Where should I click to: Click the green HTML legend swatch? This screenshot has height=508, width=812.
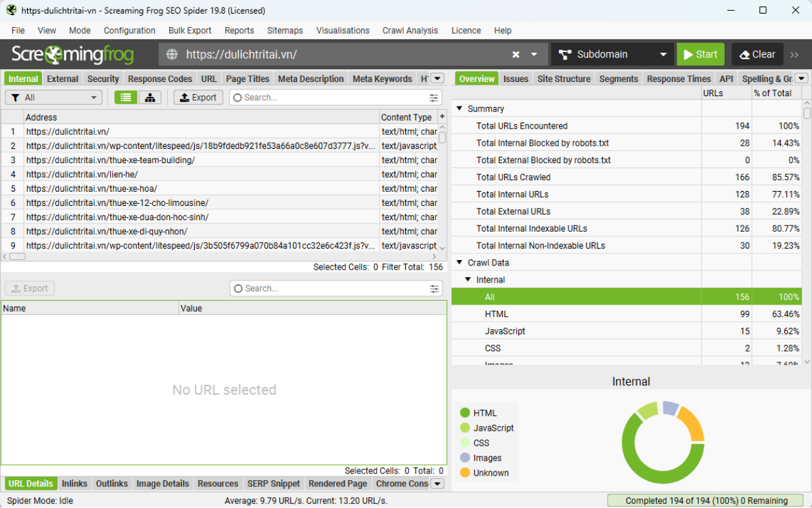tap(466, 412)
